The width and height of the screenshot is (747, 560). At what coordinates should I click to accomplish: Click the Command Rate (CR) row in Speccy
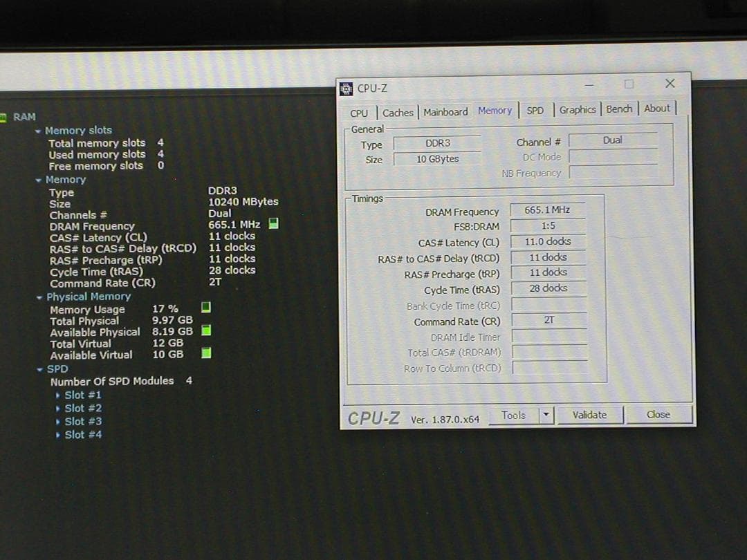click(x=136, y=283)
